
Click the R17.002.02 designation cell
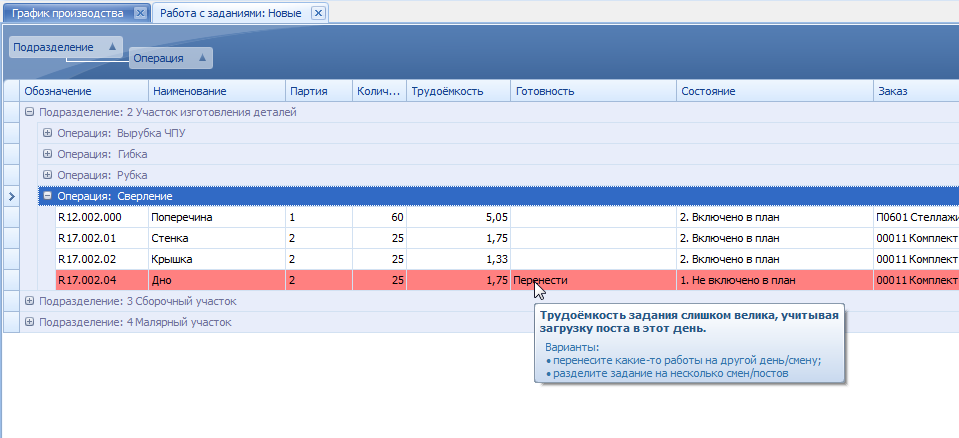click(x=102, y=259)
